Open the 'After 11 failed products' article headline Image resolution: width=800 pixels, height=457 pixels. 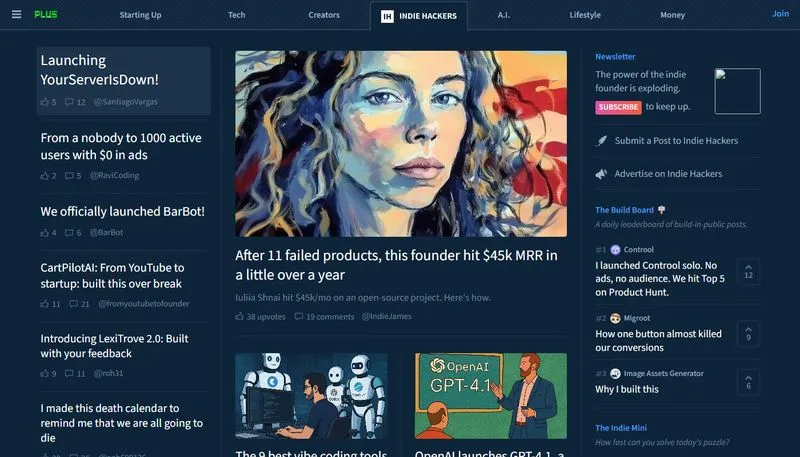396,265
